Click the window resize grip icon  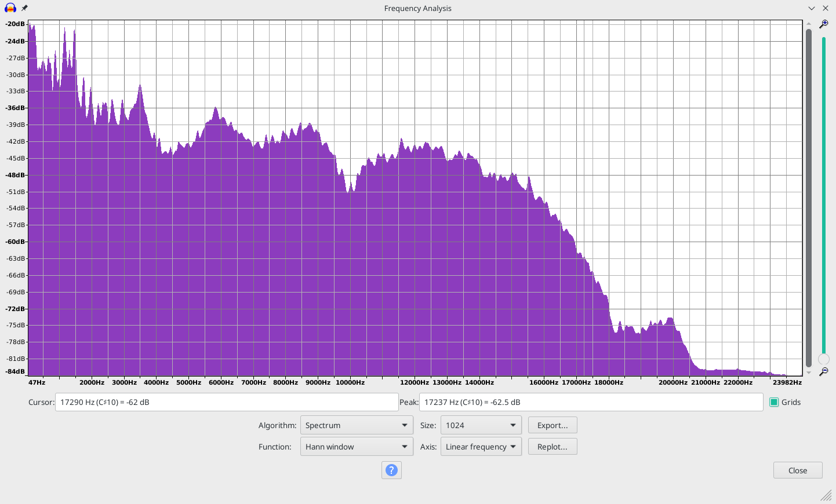pos(827,495)
